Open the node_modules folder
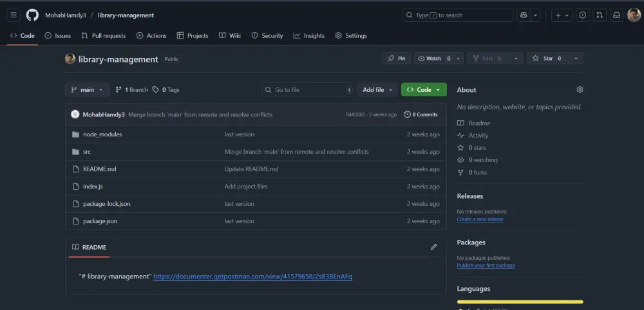 [x=102, y=134]
